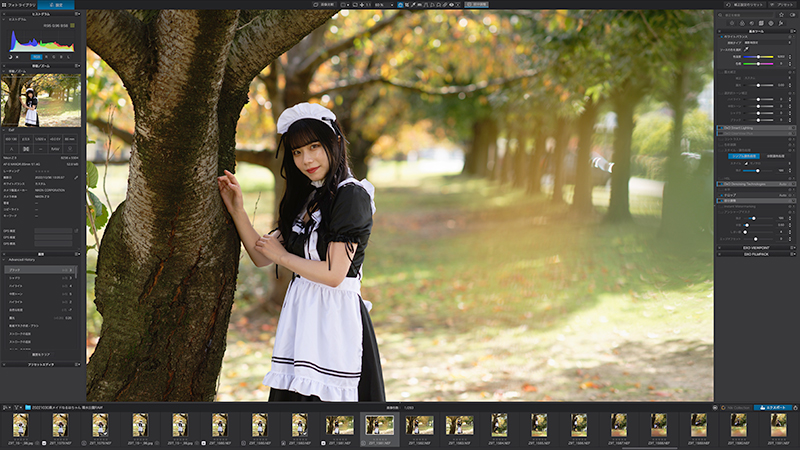800x450 pixels.
Task: Open the geometry tools category icon
Action: click(x=761, y=23)
